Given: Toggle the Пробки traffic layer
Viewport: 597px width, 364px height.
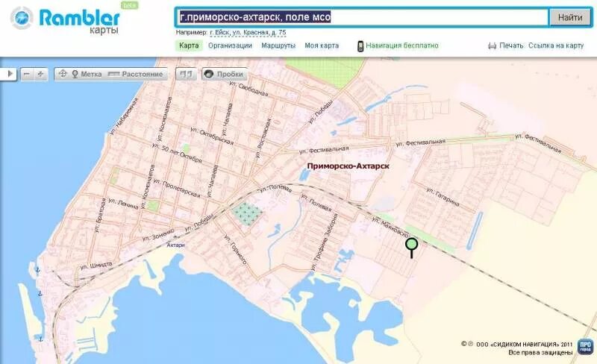Looking at the screenshot, I should pyautogui.click(x=225, y=75).
